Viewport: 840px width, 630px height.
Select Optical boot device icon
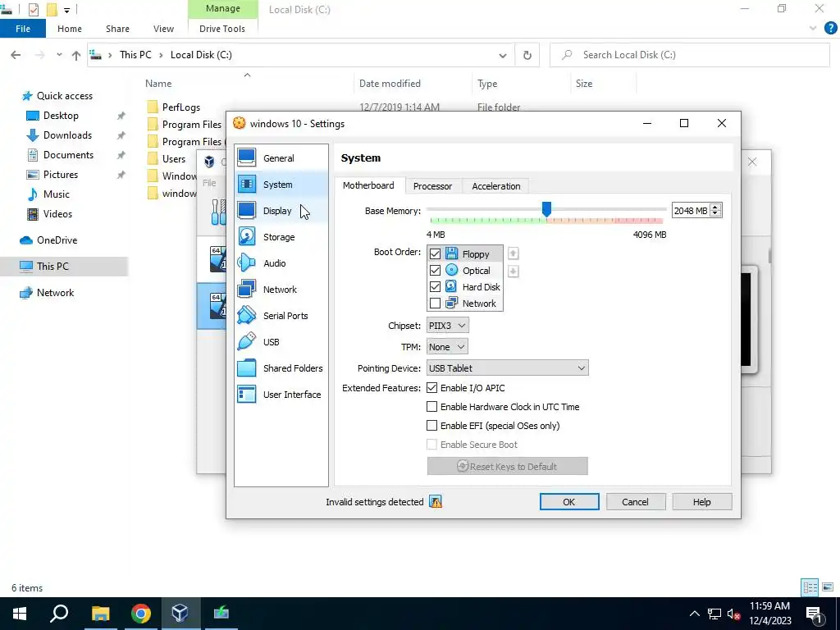tap(452, 270)
